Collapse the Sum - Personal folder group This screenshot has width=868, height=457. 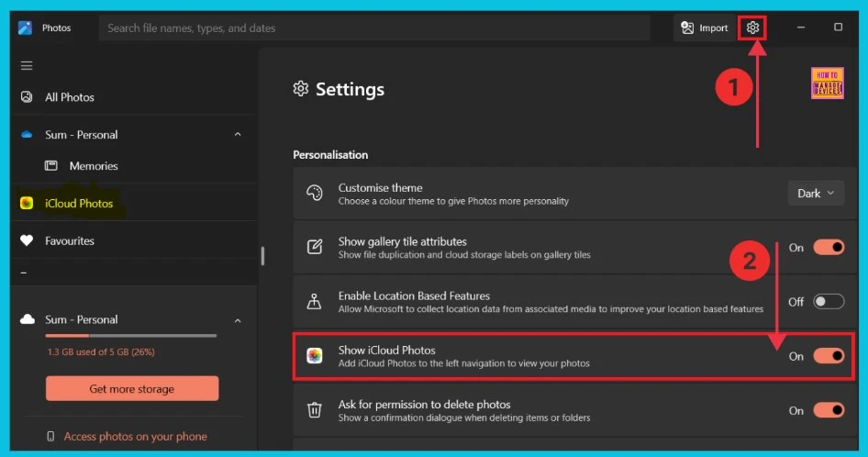(238, 135)
